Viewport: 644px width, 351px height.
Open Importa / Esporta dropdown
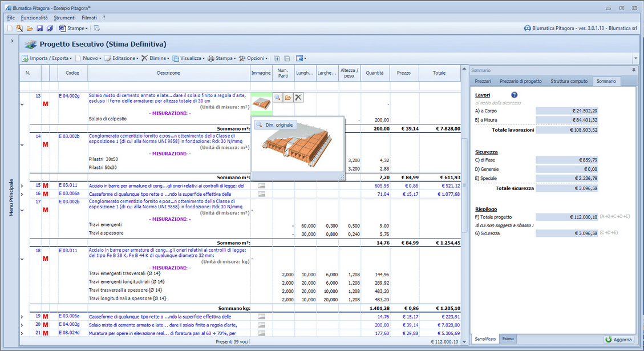[x=47, y=58]
